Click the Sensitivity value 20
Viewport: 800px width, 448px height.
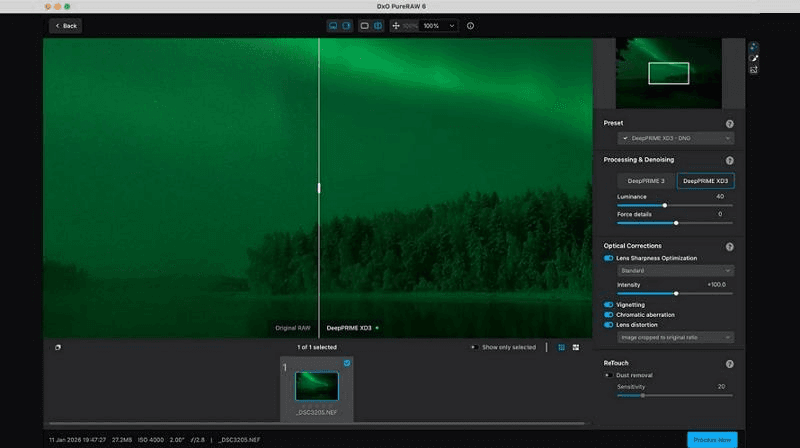point(721,387)
